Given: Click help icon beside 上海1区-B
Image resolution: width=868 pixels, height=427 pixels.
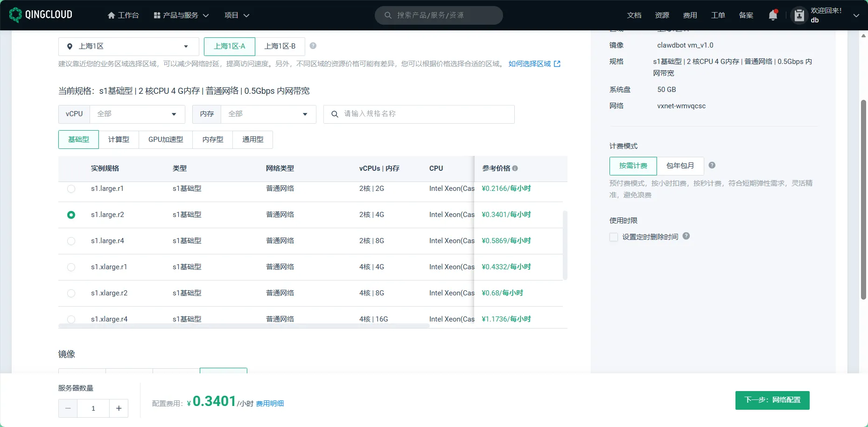Looking at the screenshot, I should (313, 46).
